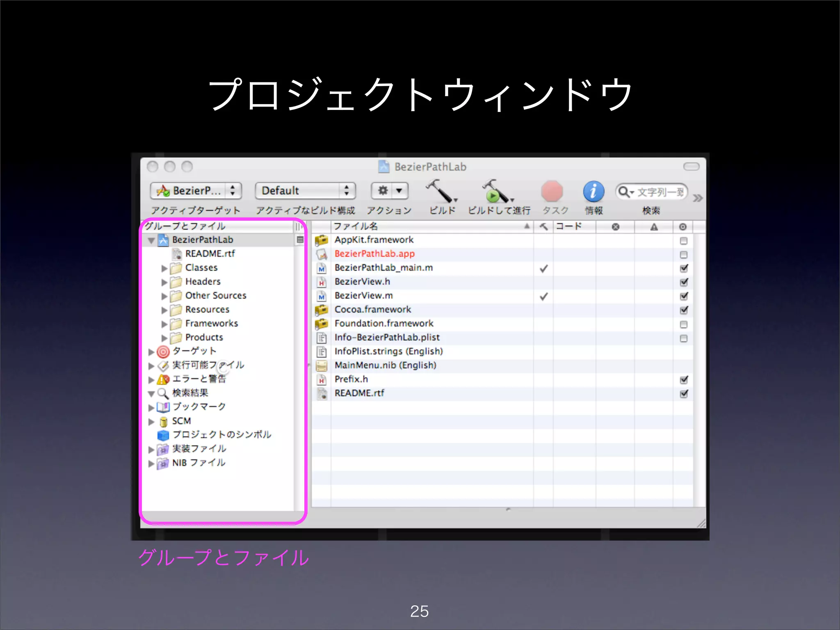
Task: Click the 実行可能ファイル icon
Action: (163, 365)
